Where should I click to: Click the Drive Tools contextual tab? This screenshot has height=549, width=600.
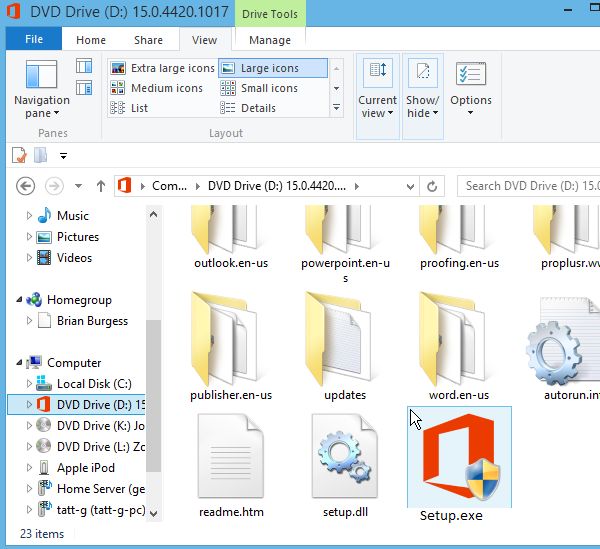(270, 14)
